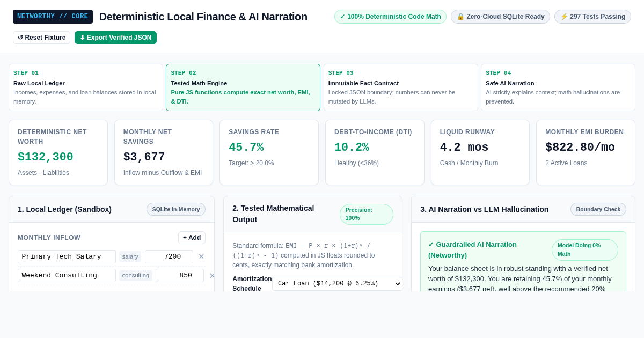Click the Guardrailed AI Narration heading

click(472, 249)
